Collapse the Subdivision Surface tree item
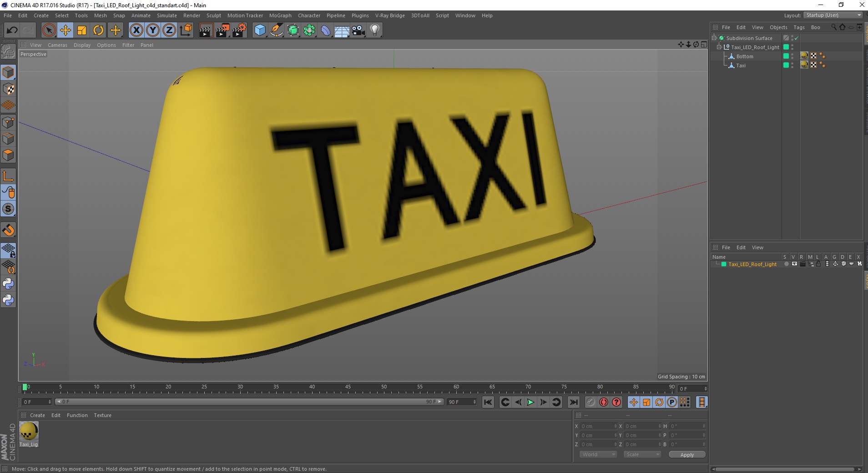 click(x=715, y=38)
